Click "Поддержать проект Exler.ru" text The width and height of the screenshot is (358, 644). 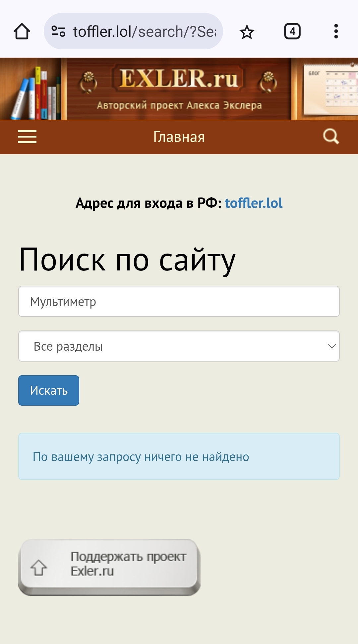[x=128, y=563]
